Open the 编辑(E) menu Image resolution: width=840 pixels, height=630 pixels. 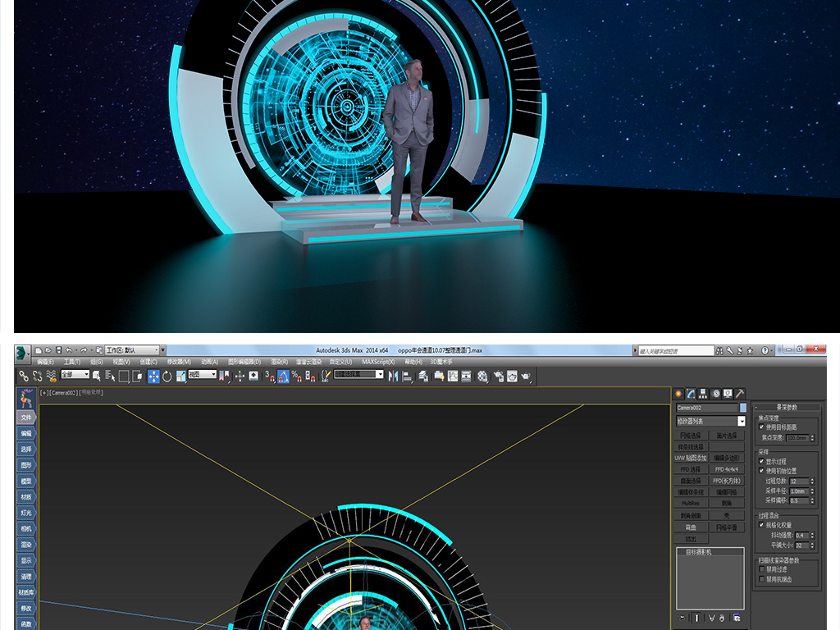pyautogui.click(x=45, y=362)
